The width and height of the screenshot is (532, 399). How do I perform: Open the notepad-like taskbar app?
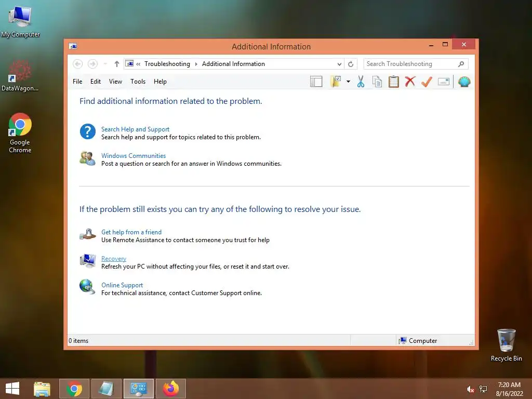(106, 389)
